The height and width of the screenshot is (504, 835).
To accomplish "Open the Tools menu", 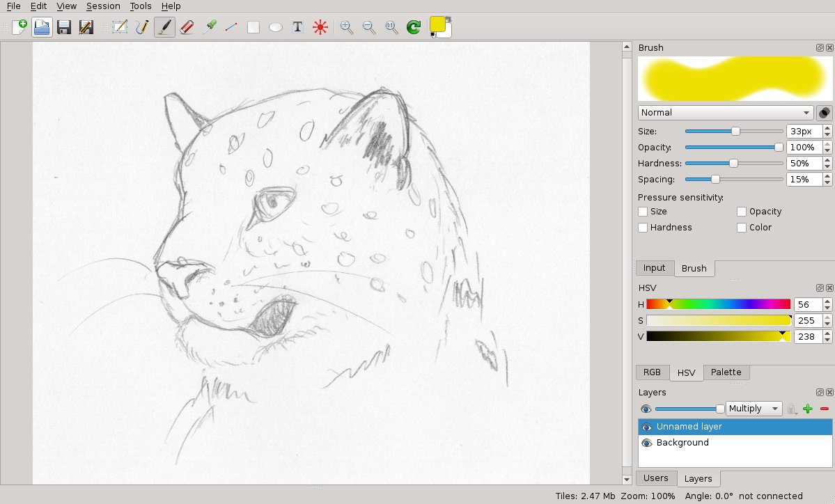I will [141, 6].
